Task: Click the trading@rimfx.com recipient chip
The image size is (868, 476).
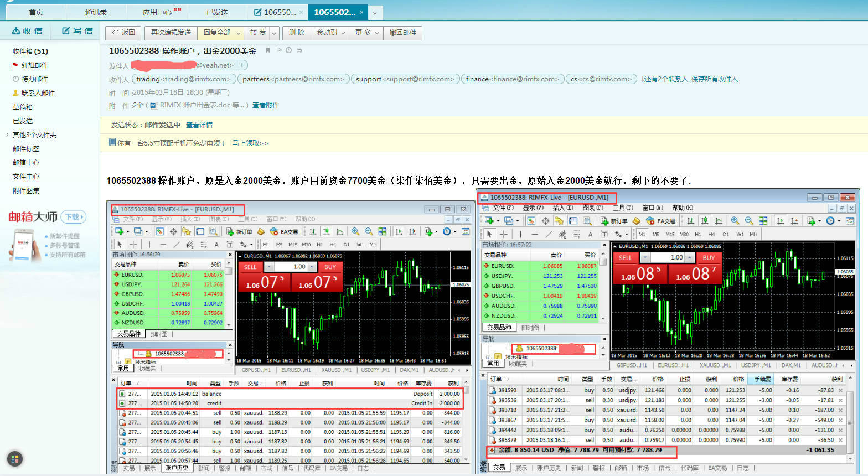Action: (x=184, y=79)
